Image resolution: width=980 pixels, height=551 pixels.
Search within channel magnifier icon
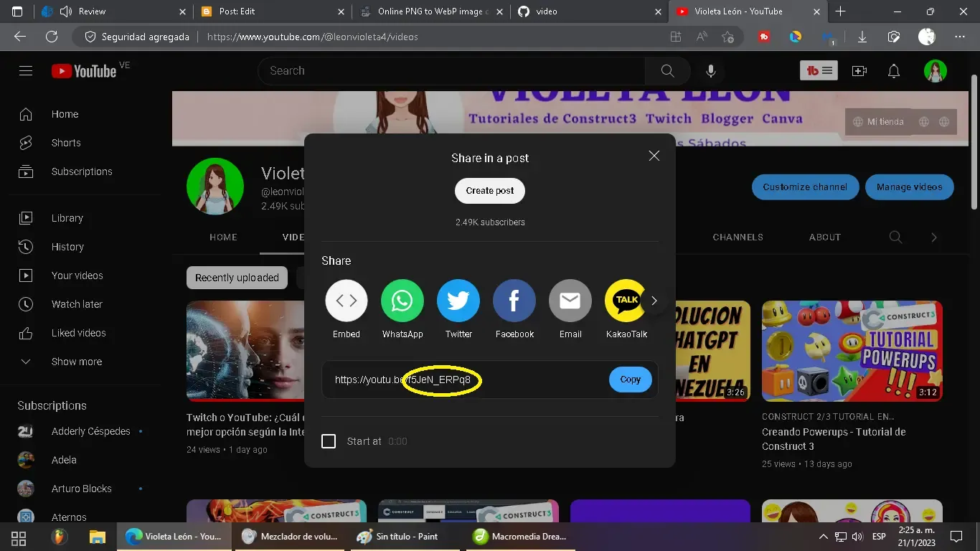[x=895, y=237]
